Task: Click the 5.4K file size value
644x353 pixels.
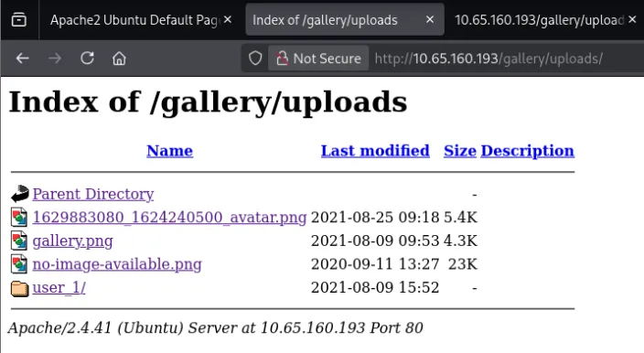Action: [x=460, y=217]
